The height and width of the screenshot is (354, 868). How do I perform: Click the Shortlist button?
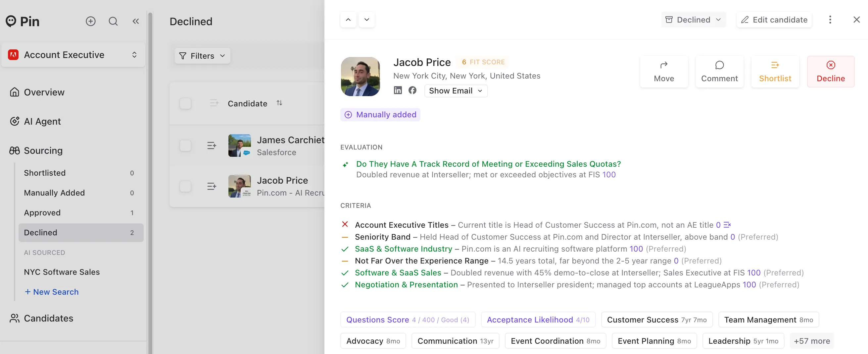775,72
